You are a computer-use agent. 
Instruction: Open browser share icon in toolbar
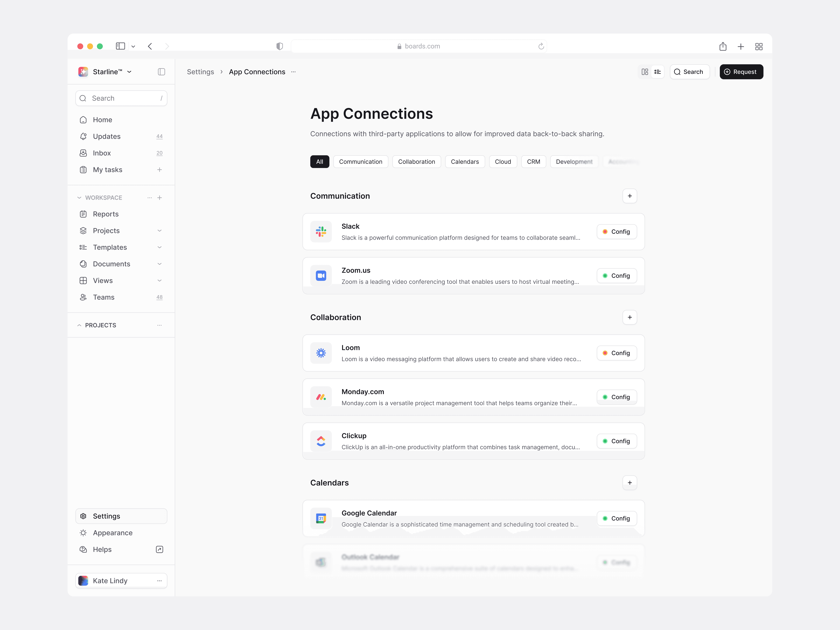(723, 46)
